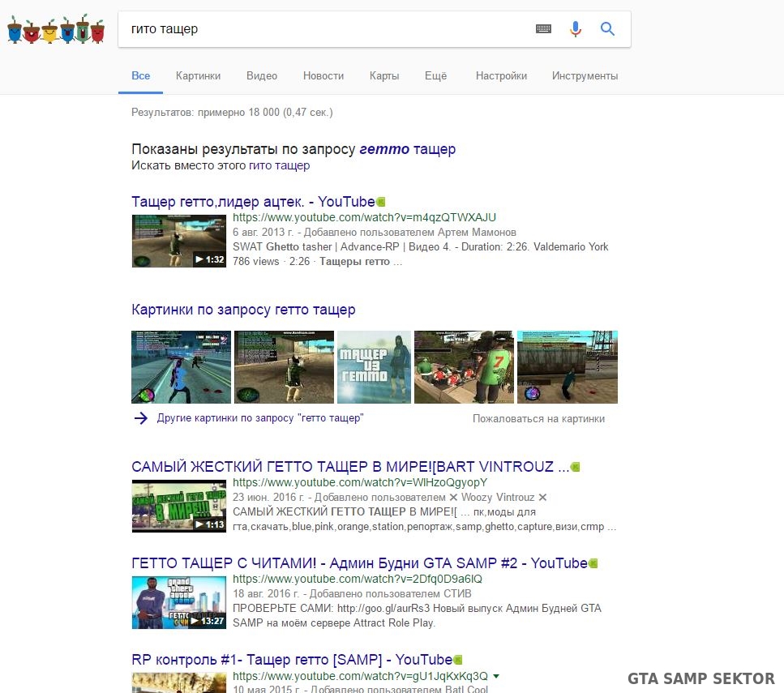Select the Все tab
The image size is (784, 693).
(x=140, y=76)
